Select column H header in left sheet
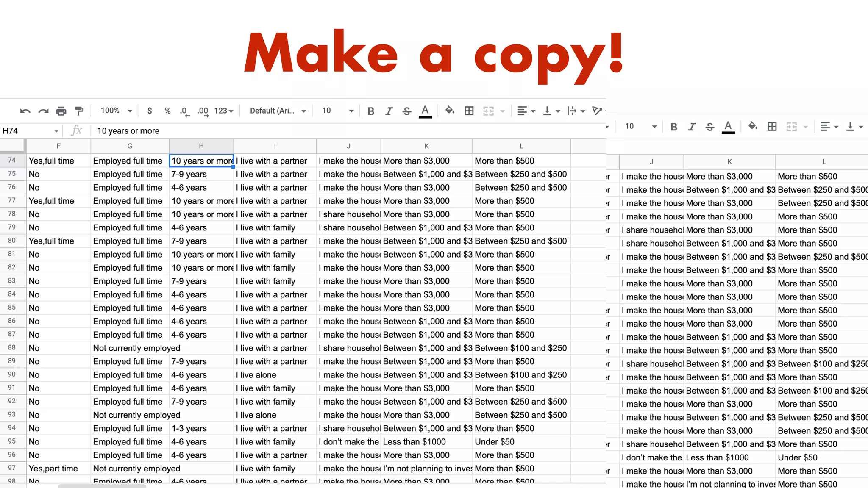 (201, 146)
